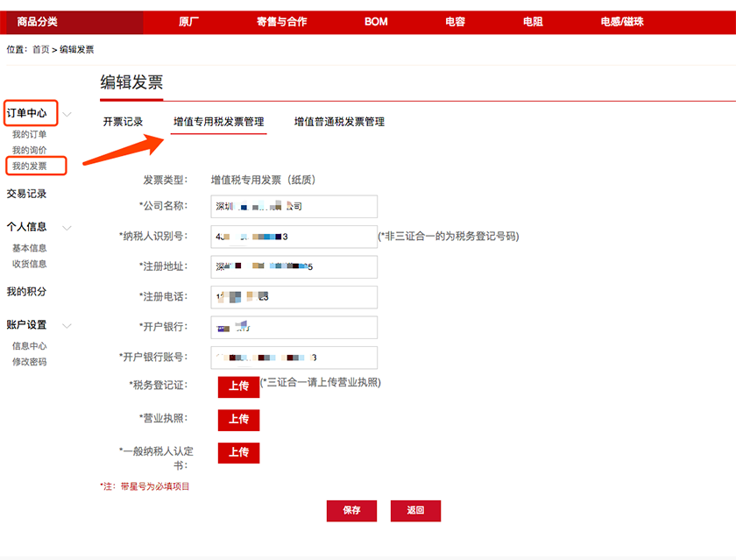The image size is (736, 560).
Task: Select 增值专用税发票管理 tab
Action: click(x=218, y=122)
